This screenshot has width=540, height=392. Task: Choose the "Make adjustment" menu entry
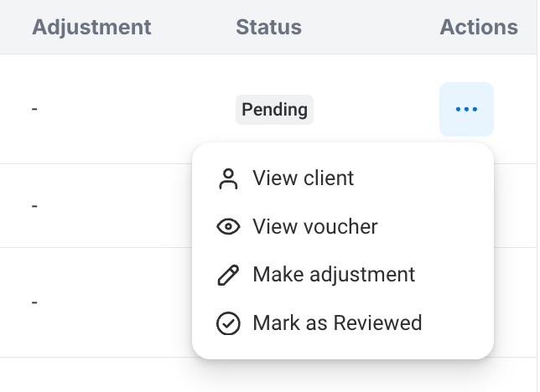[x=333, y=275]
